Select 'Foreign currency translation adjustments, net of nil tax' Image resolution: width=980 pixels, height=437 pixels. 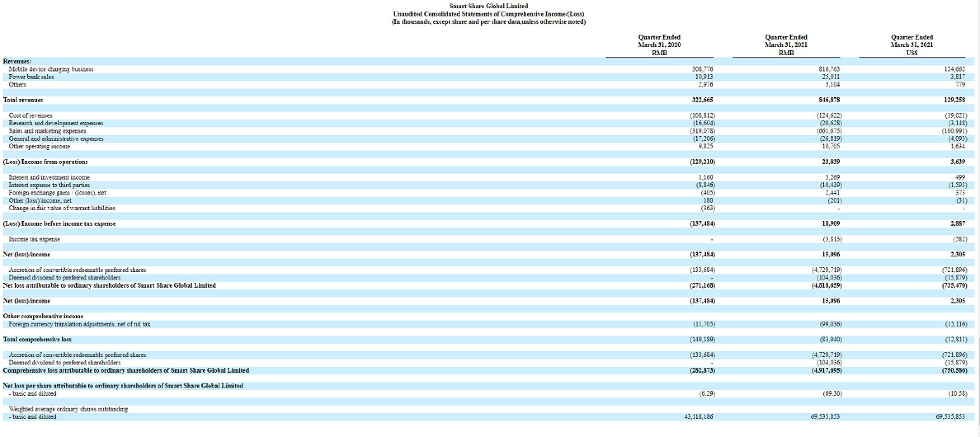pyautogui.click(x=80, y=324)
